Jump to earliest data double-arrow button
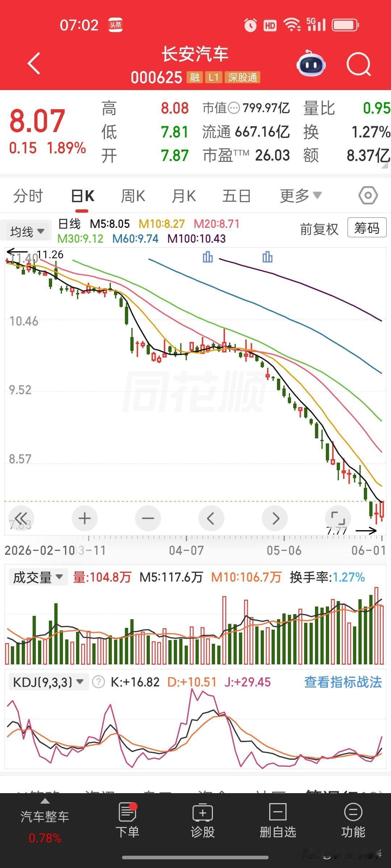391x868 pixels. 21,518
